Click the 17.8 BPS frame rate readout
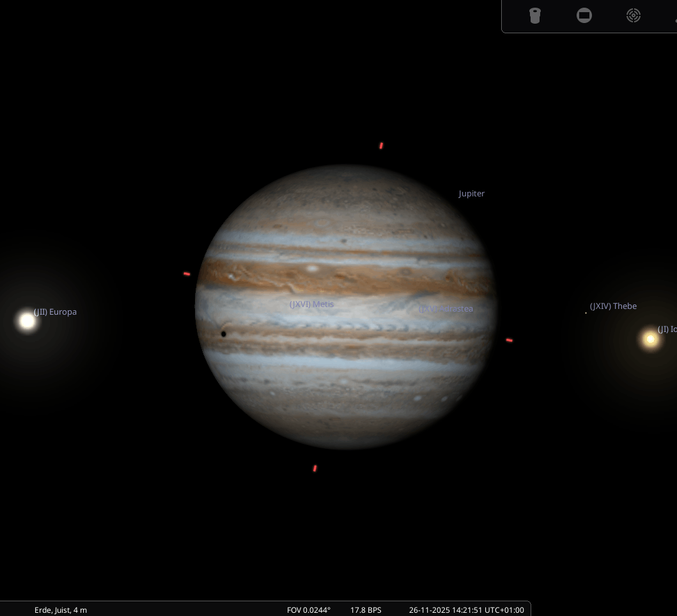Image resolution: width=677 pixels, height=616 pixels. coord(366,610)
